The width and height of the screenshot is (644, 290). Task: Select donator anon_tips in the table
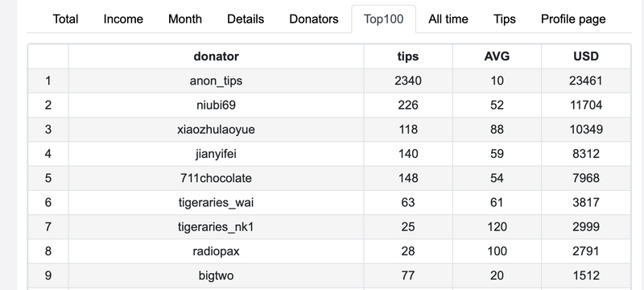tap(216, 81)
